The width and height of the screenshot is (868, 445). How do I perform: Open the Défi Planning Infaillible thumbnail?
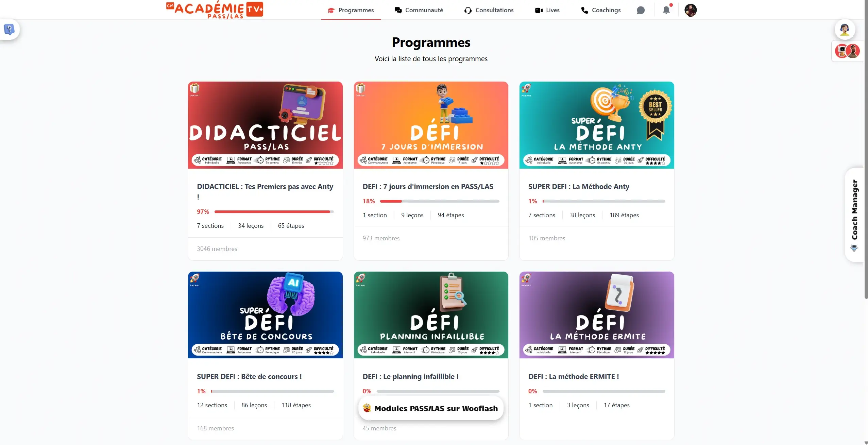431,315
